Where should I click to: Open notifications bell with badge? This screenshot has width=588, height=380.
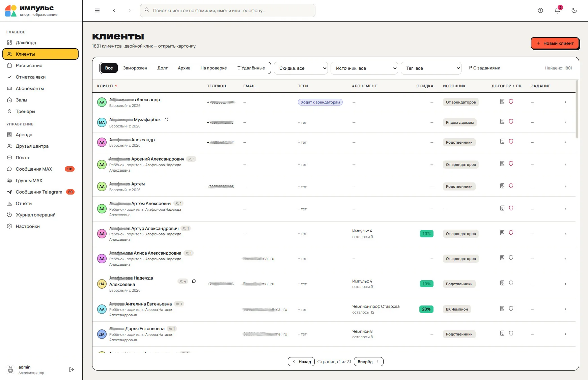tap(557, 10)
